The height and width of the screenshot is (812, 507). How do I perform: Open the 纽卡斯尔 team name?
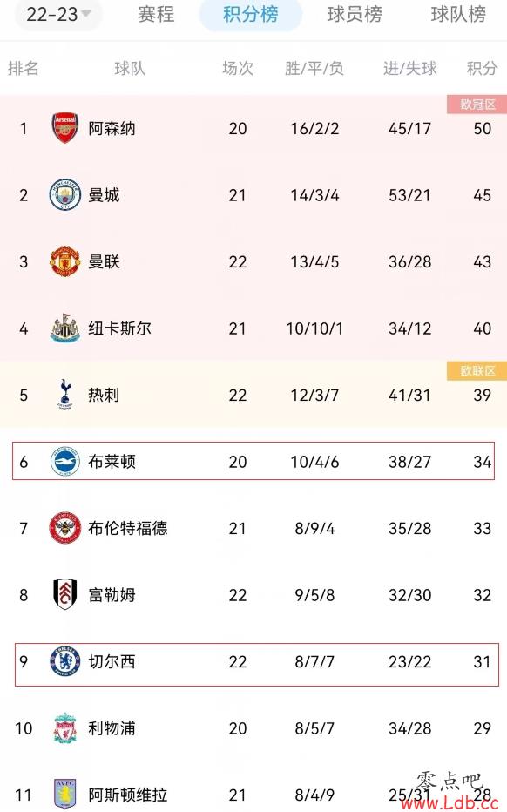pyautogui.click(x=119, y=328)
